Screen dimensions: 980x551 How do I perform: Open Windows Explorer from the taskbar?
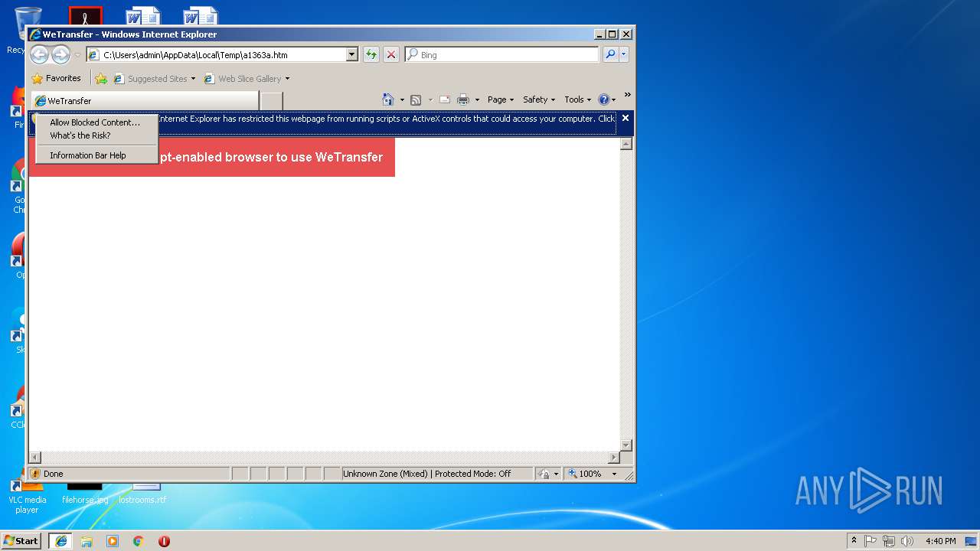(87, 541)
